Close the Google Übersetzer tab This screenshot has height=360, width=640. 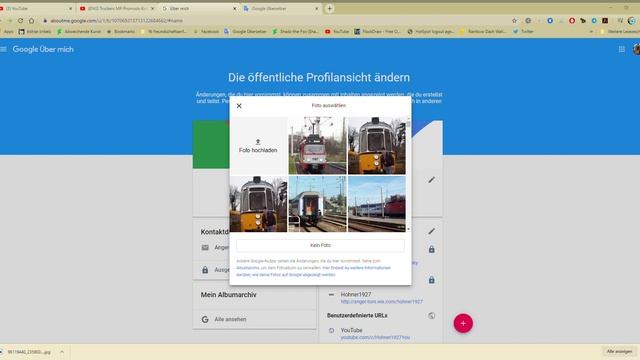(316, 8)
